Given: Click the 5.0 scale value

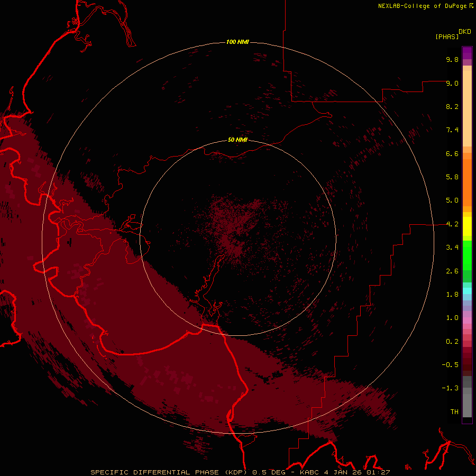Looking at the screenshot, I should coord(452,200).
